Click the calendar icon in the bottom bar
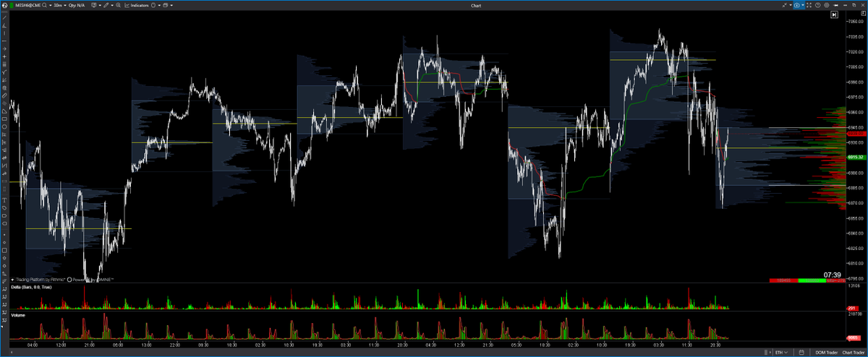 click(x=801, y=352)
